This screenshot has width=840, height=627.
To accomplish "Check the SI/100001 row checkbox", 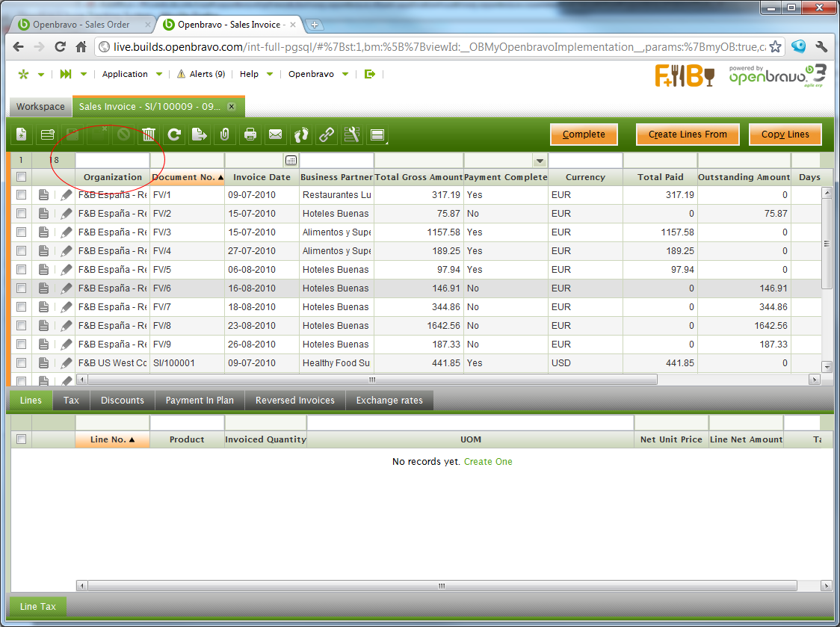I will (x=22, y=363).
